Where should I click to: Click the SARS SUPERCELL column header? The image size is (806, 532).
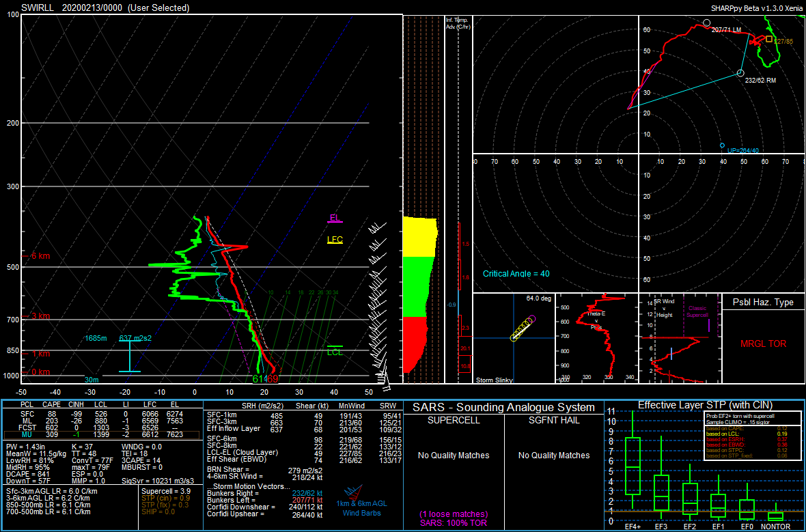(454, 421)
